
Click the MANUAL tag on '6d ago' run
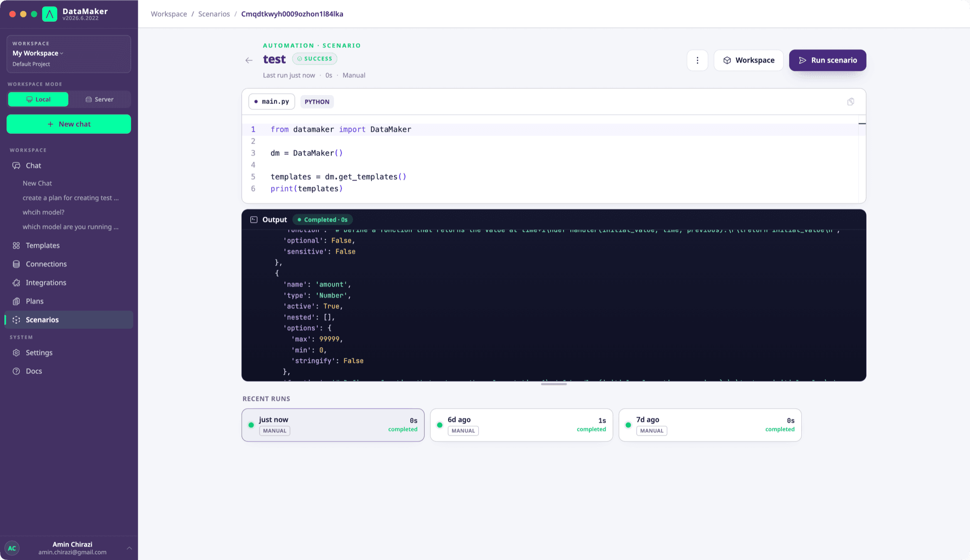(463, 431)
